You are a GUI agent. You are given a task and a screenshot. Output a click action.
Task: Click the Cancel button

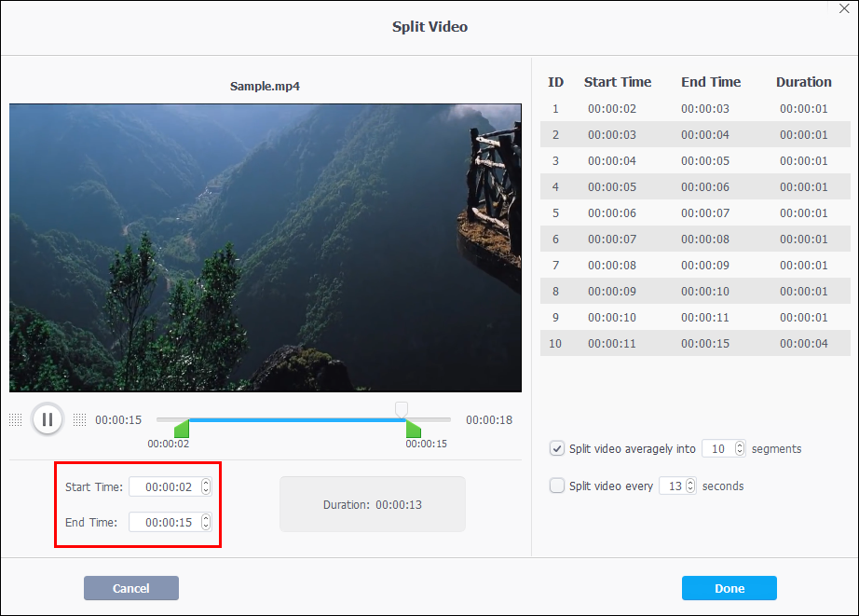[131, 588]
